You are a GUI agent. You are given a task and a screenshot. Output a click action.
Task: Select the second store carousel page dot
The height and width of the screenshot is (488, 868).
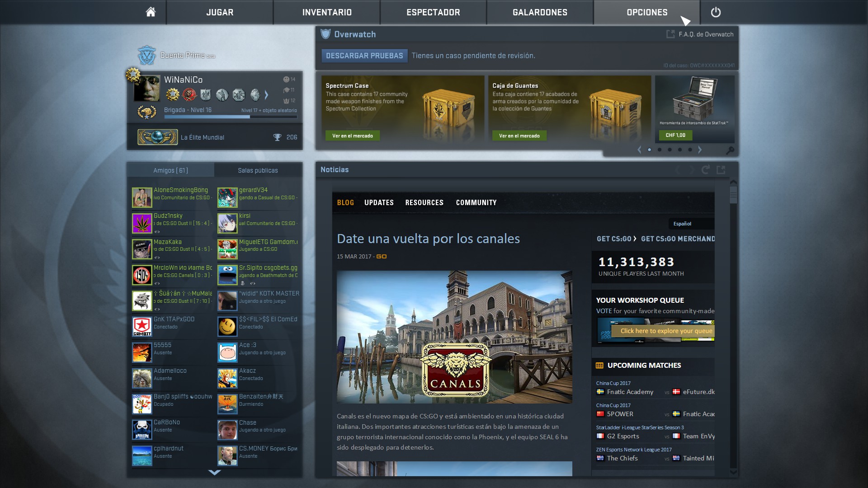coord(660,150)
